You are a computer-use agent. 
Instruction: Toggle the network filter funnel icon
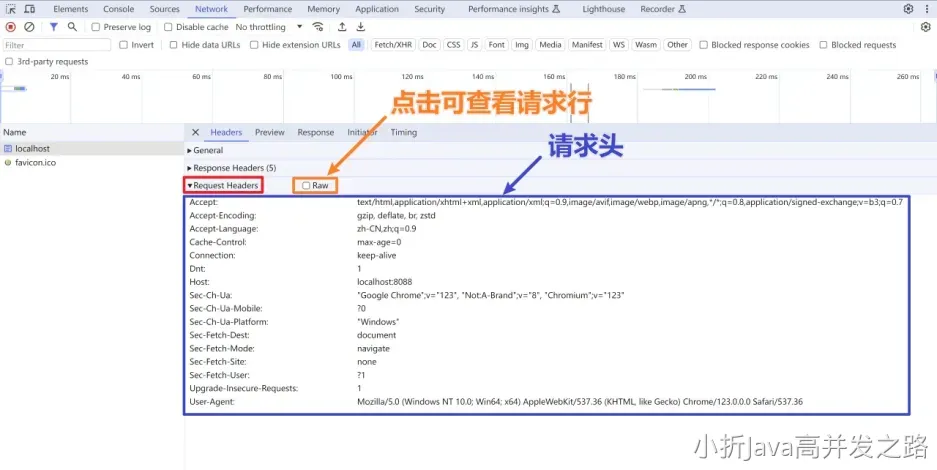coord(54,27)
